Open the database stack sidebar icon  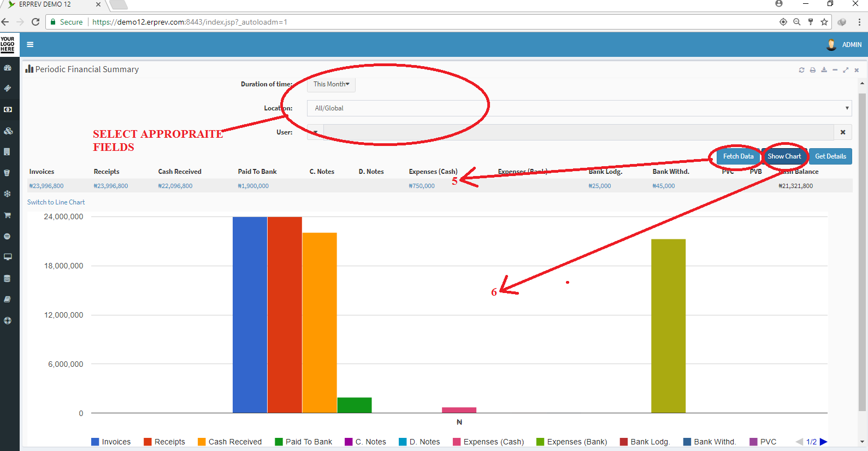click(x=7, y=278)
